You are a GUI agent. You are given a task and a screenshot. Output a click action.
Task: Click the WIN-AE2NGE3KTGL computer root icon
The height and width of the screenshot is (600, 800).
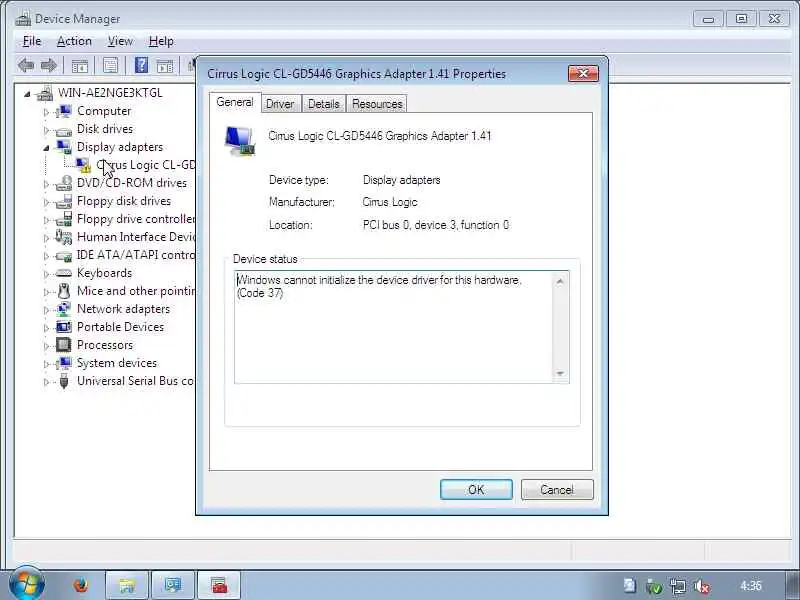pyautogui.click(x=45, y=93)
